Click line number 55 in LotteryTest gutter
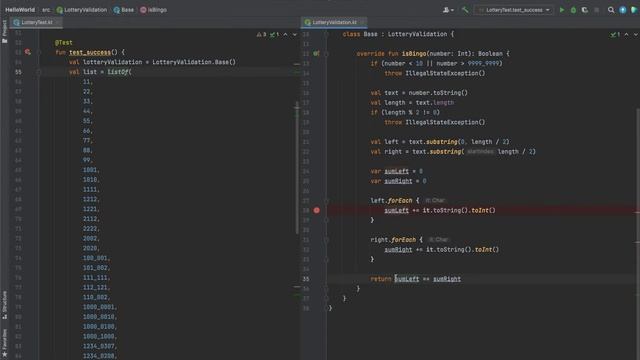This screenshot has width=640, height=360. (18, 72)
